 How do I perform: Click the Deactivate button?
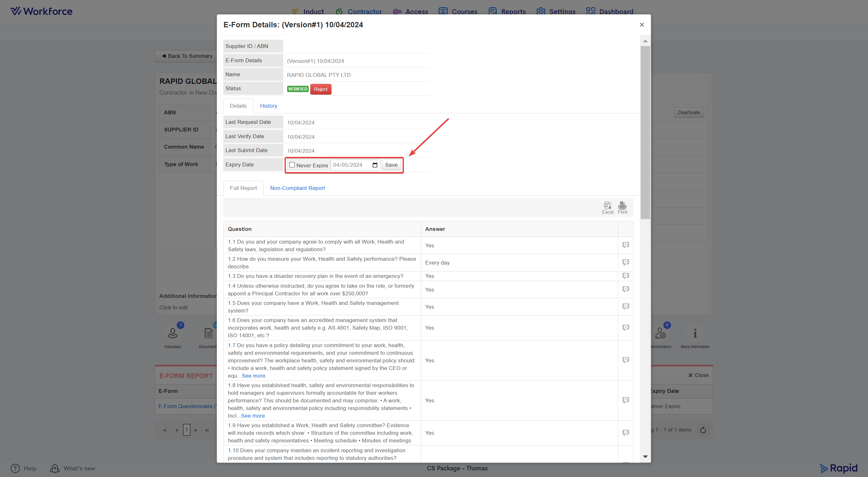tap(688, 112)
